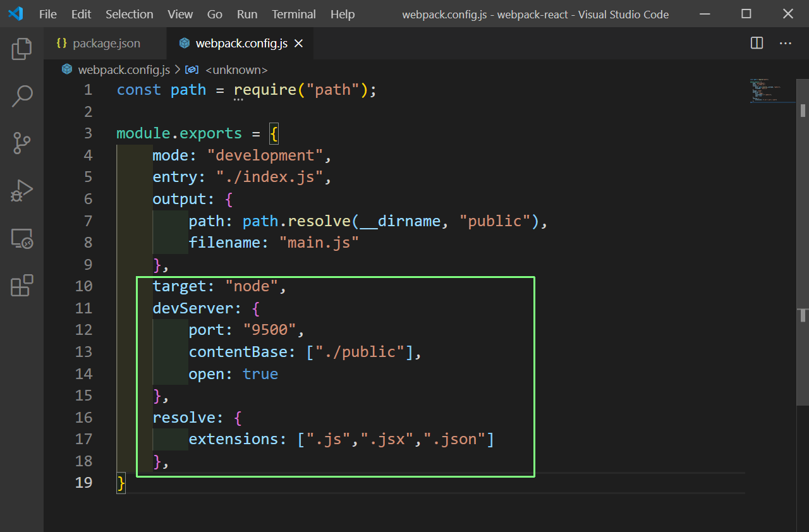Click webpack icon on webpack.config.js tab
Screen dimensions: 809x532
click(x=185, y=44)
